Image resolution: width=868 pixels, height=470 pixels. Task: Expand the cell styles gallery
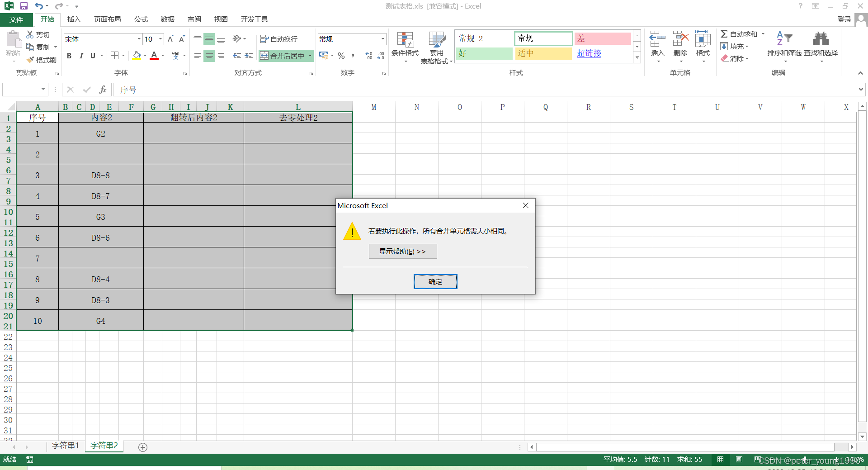click(x=637, y=57)
